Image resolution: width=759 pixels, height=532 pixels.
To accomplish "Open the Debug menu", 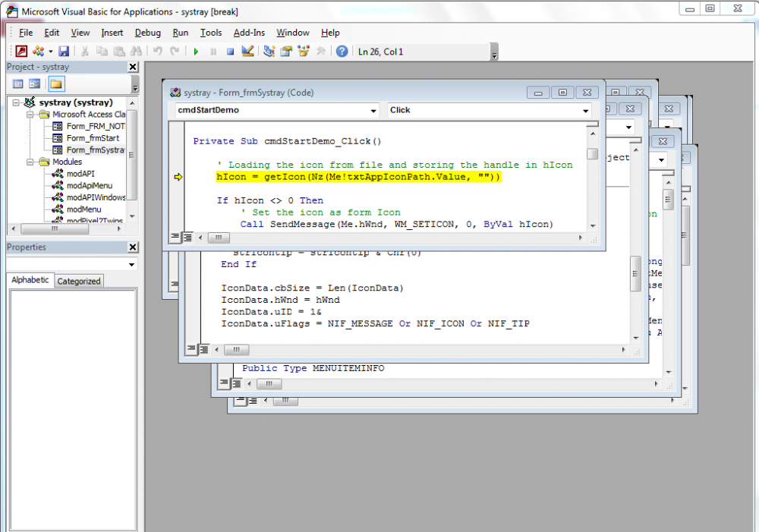I will tap(148, 33).
